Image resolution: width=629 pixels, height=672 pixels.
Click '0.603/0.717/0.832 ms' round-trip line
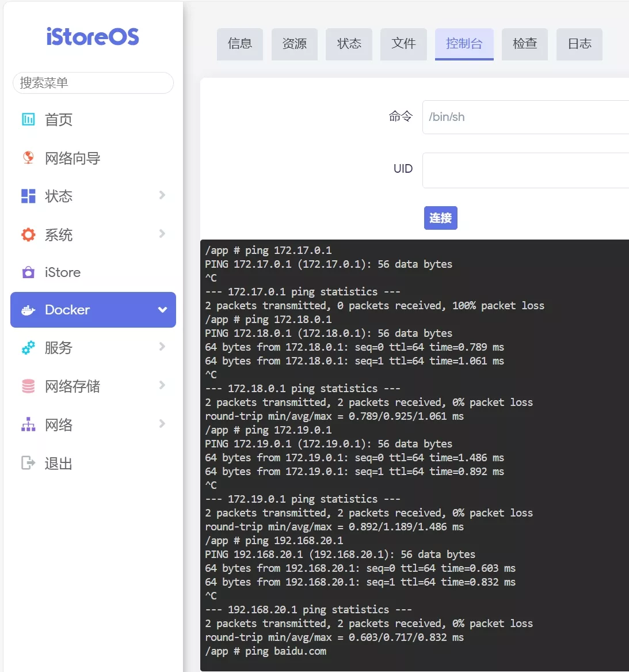pos(334,637)
